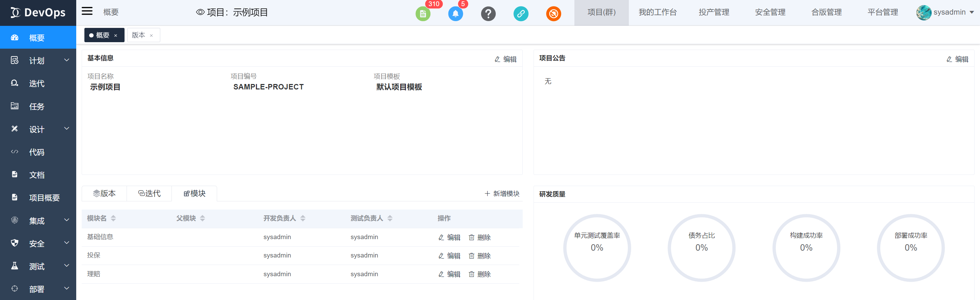Open 我的工作台 in the top menu

(657, 13)
